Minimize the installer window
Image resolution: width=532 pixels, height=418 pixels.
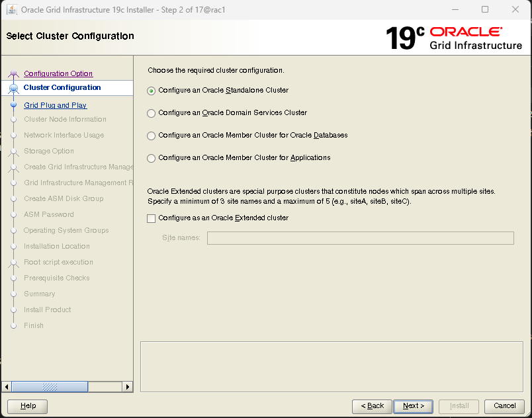coord(455,9)
